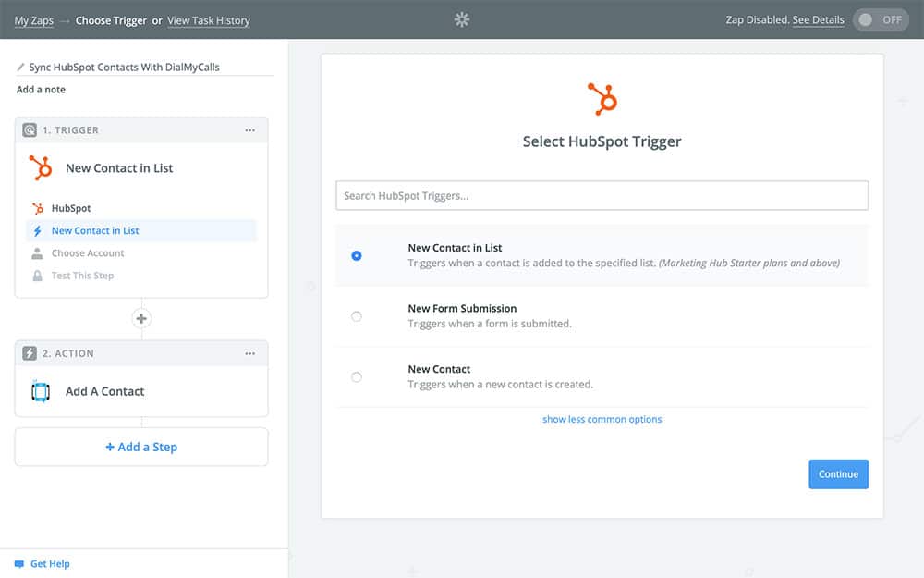This screenshot has width=924, height=578.
Task: Select the New Form Submission radio button
Action: (357, 316)
